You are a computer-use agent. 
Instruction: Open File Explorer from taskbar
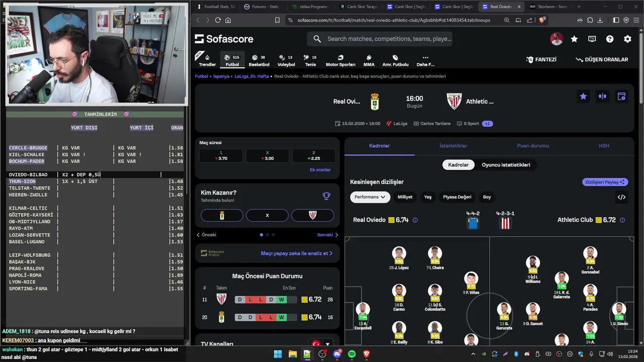point(292,354)
